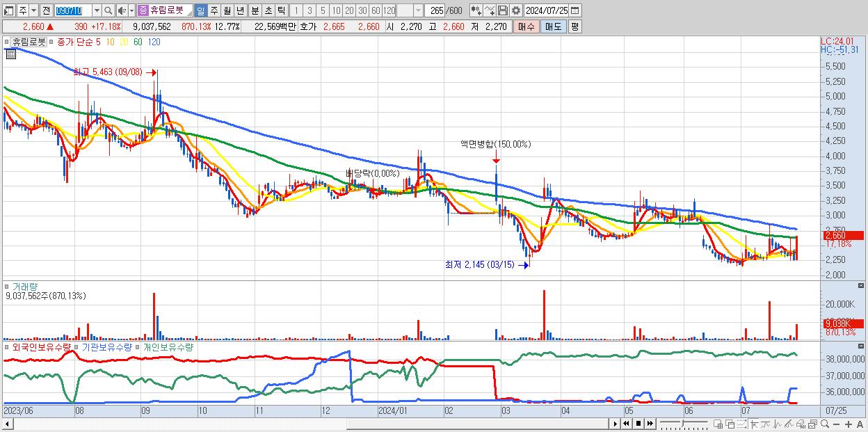The height and width of the screenshot is (432, 868).
Task: Stop chart replay
Action: click(x=638, y=424)
